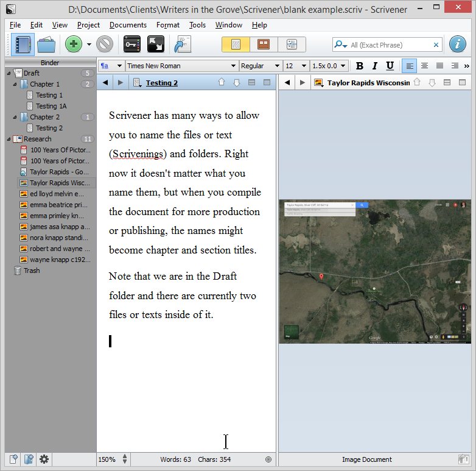Click the green Add item button
The image size is (476, 471).
tap(74, 44)
